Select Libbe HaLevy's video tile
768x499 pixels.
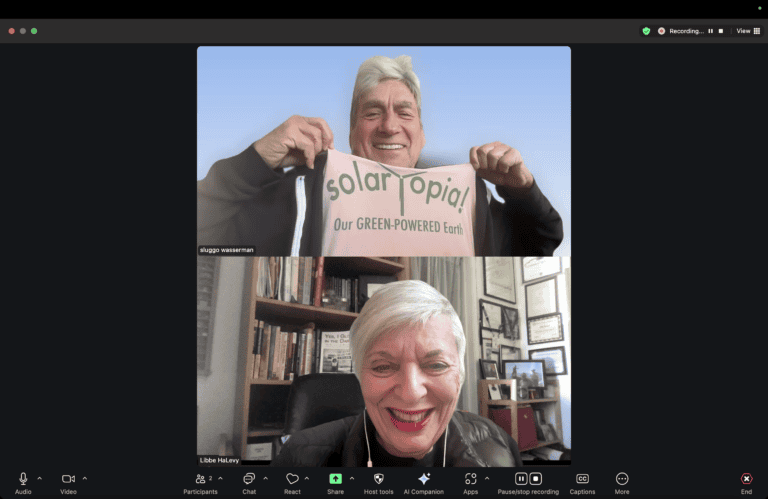point(384,361)
